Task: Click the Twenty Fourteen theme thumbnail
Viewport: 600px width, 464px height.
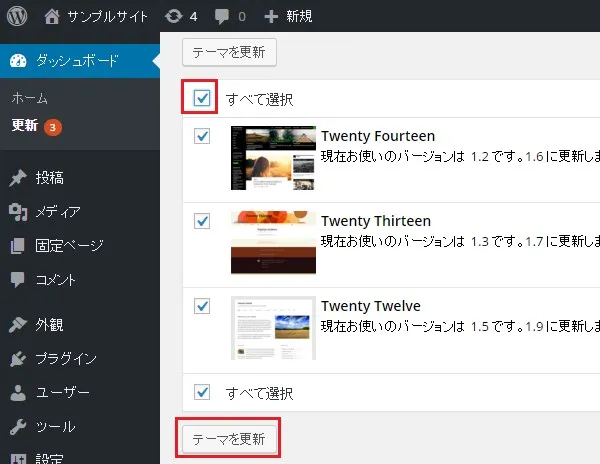Action: coord(273,158)
